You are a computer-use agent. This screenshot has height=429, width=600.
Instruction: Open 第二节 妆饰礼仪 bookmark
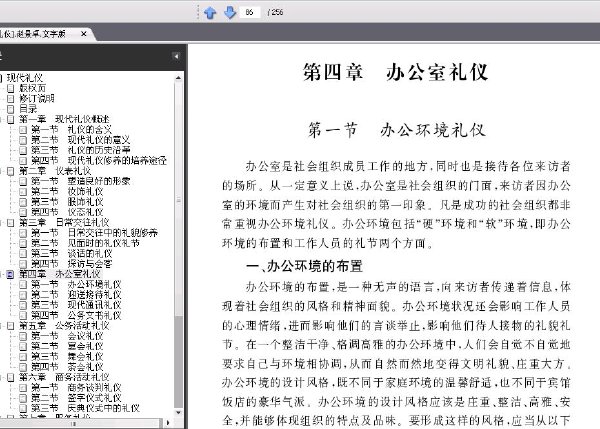click(x=67, y=191)
